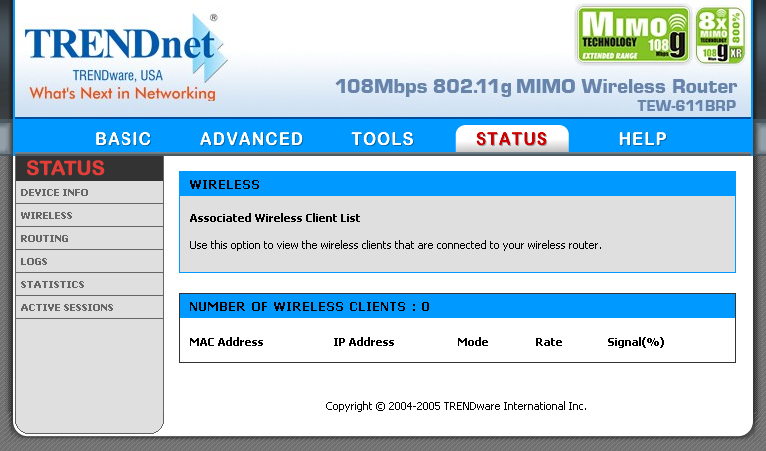Screen dimensions: 766x451
Task: Click the 108Mbps 802.11g MIMO Wireless Router title
Action: (x=536, y=86)
